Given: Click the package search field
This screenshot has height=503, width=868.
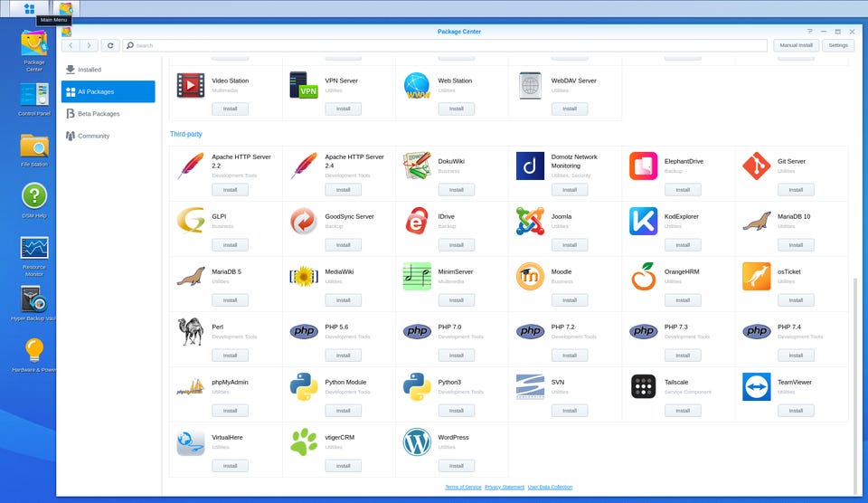Looking at the screenshot, I should click(445, 45).
